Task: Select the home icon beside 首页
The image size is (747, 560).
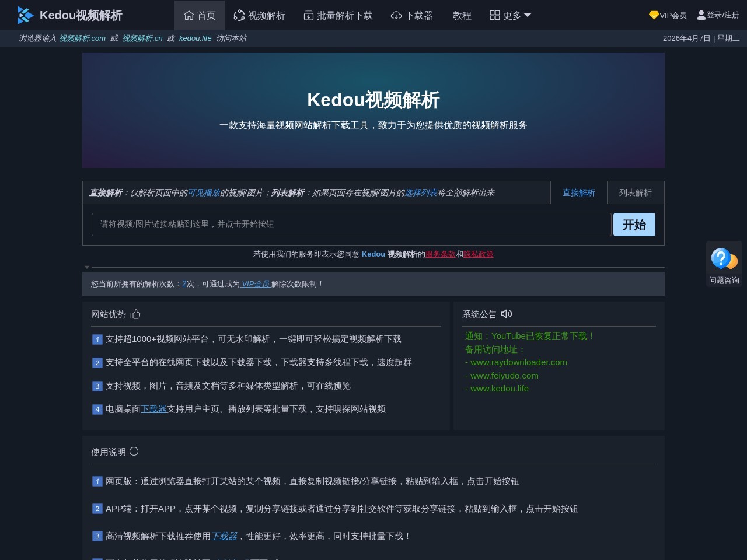Action: click(x=189, y=16)
